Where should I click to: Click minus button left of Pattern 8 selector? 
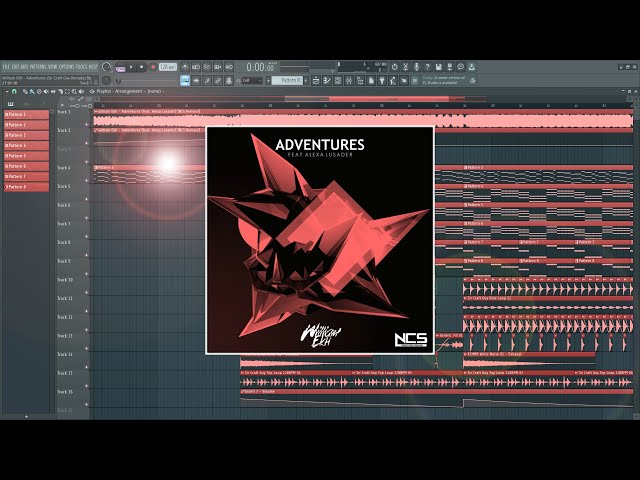pyautogui.click(x=268, y=80)
